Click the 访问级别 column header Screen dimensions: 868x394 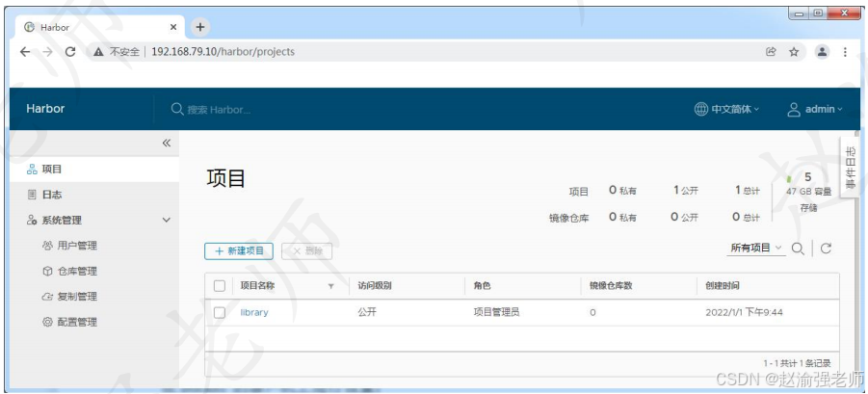(375, 286)
